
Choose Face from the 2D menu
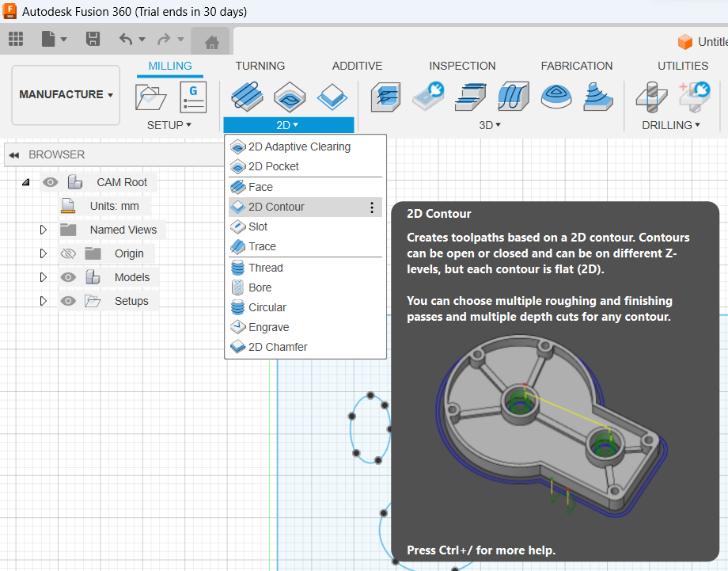coord(305,187)
